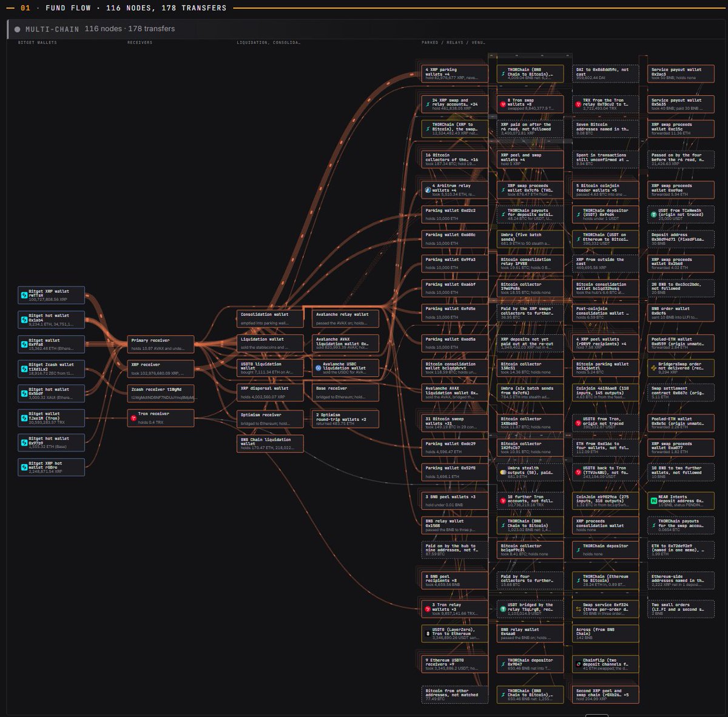Open the Liquidation wallet node
Screen dimensions: 728x717
click(x=270, y=343)
